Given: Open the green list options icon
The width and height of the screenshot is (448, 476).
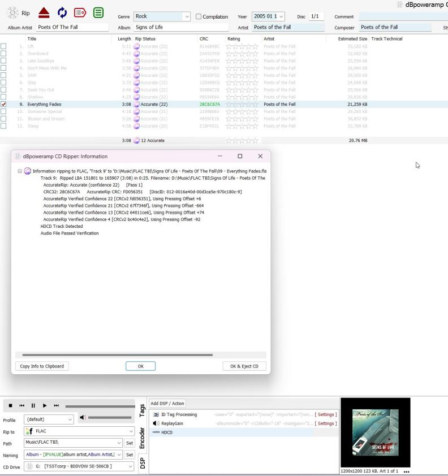Looking at the screenshot, I should 98,13.
